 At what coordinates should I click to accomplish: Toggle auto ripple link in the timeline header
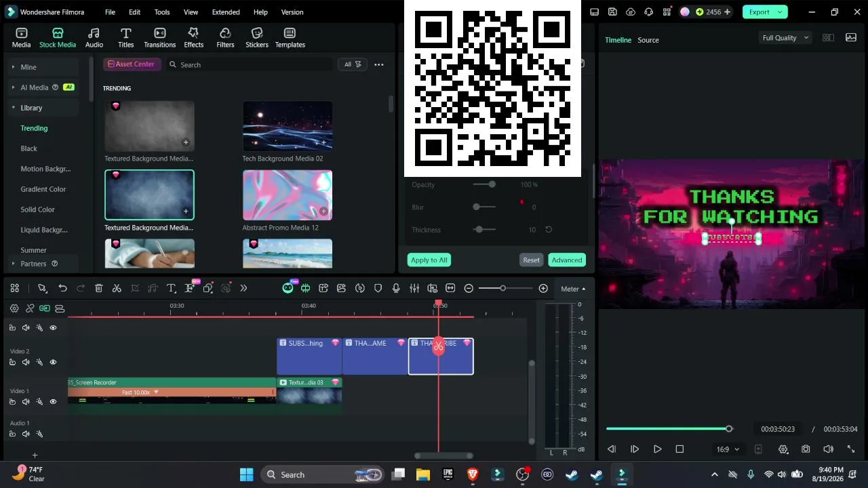click(44, 308)
